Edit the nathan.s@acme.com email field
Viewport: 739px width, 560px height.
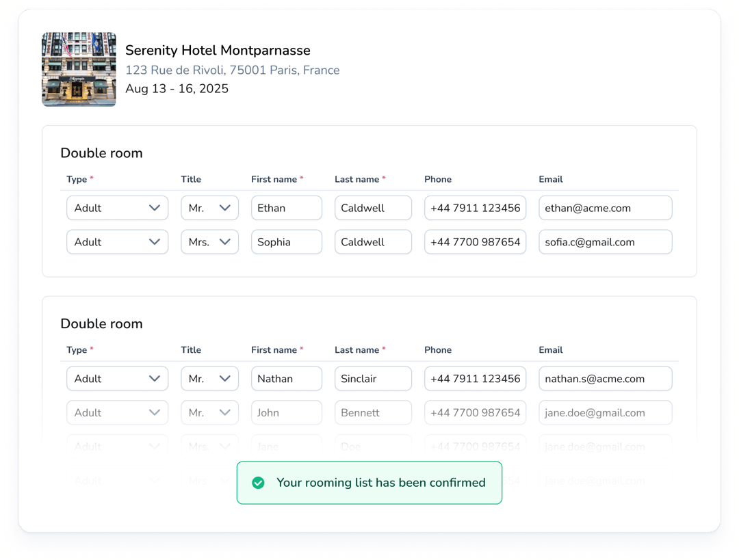605,379
